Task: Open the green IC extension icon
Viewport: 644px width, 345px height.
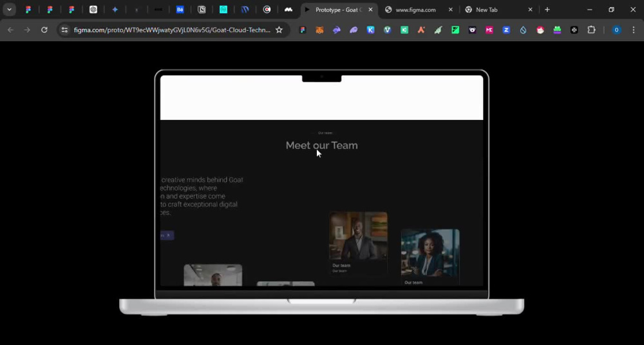Action: 404,30
